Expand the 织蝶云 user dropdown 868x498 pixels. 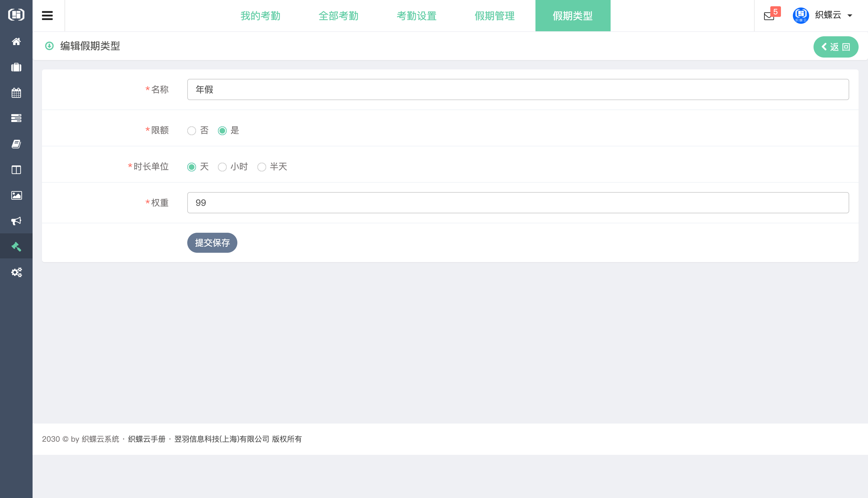tap(834, 15)
